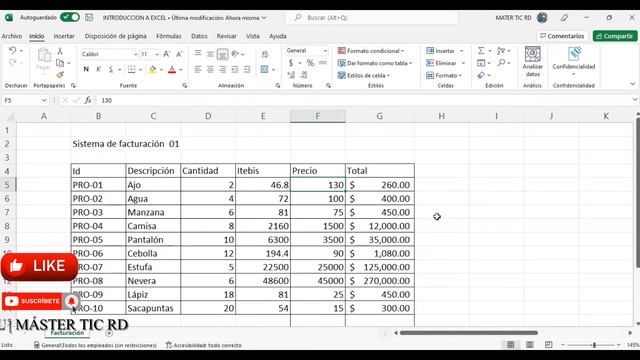Open the Calibri font name dropdown
640x360 pixels.
[135, 54]
